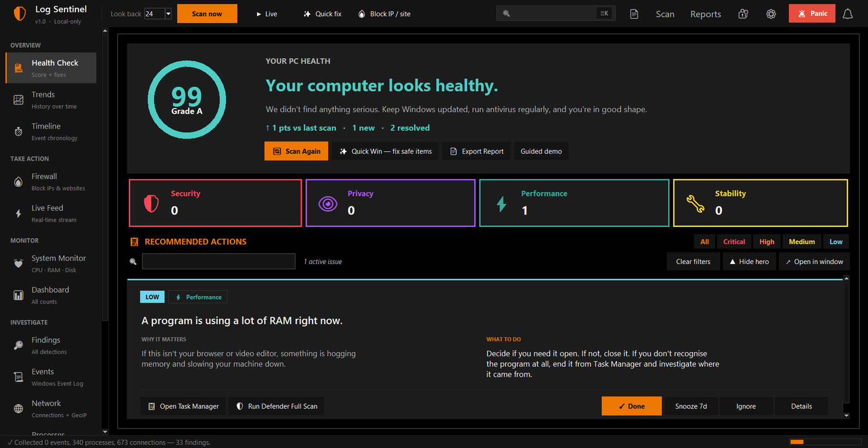Open Details for the RAM issue
Screen dimensions: 868x448
[801, 406]
